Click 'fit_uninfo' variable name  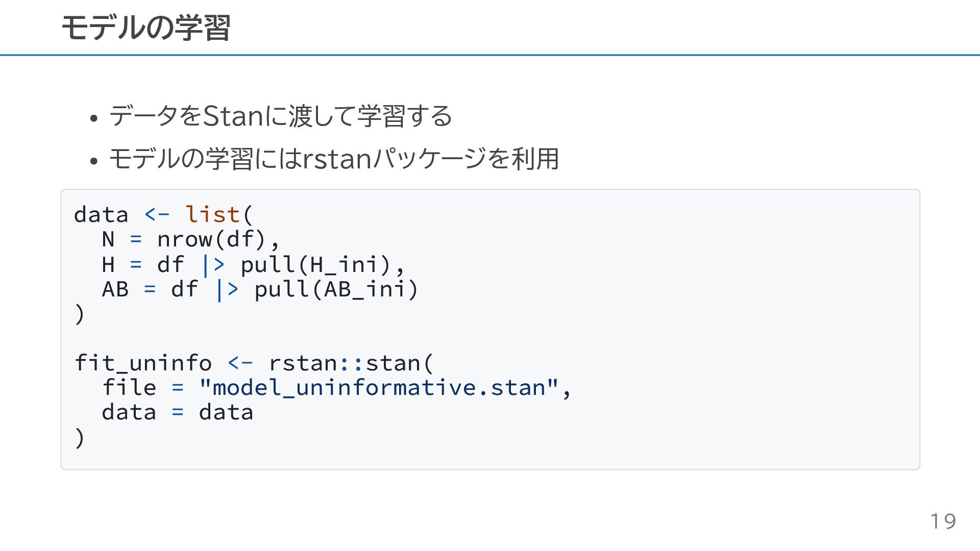coord(143,363)
